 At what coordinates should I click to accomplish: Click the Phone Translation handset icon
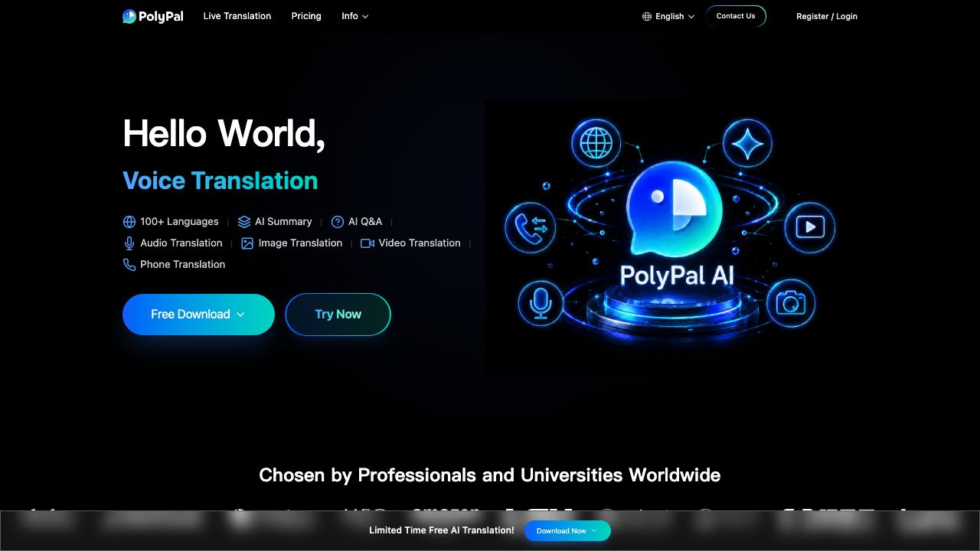(129, 265)
